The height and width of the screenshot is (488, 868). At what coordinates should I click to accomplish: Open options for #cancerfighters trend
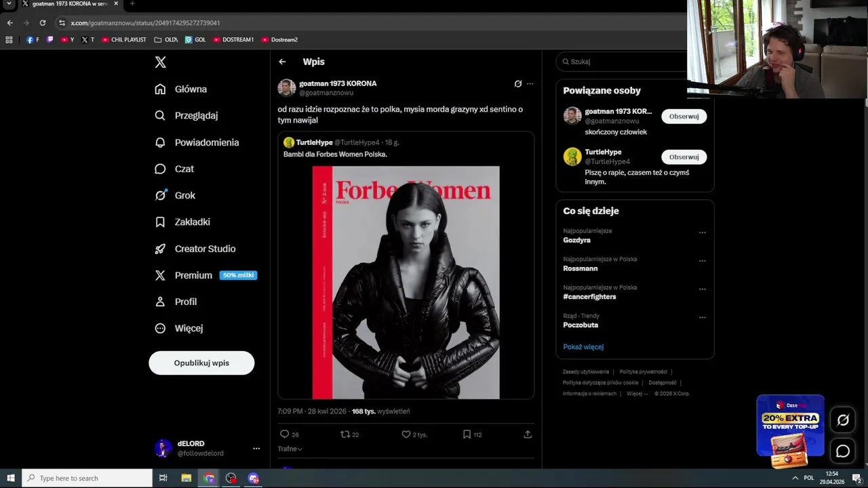click(x=703, y=289)
